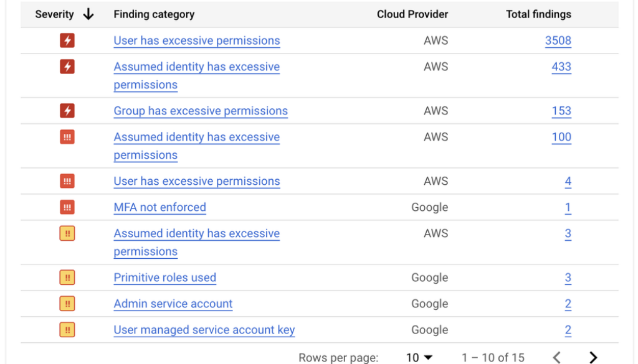Go to next page of findings
Screen dimensions: 638x364
(x=593, y=357)
